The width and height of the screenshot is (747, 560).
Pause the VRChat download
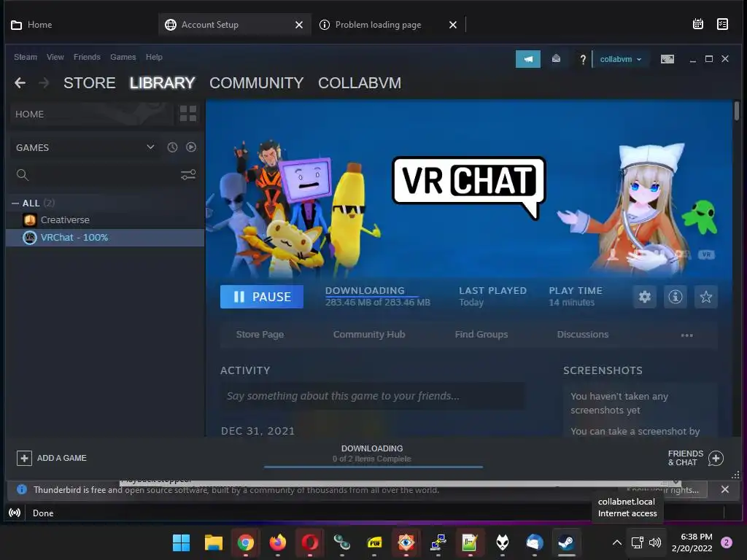pyautogui.click(x=262, y=297)
